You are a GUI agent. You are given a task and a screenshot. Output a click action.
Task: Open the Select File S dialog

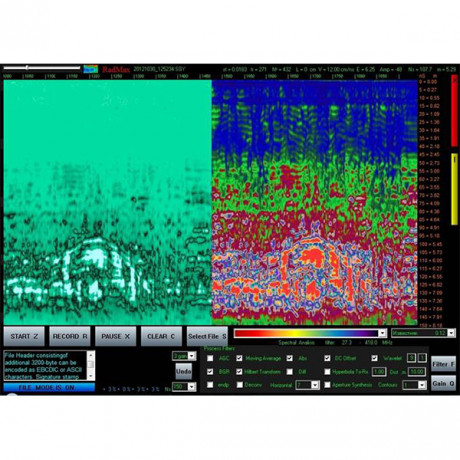[207, 336]
